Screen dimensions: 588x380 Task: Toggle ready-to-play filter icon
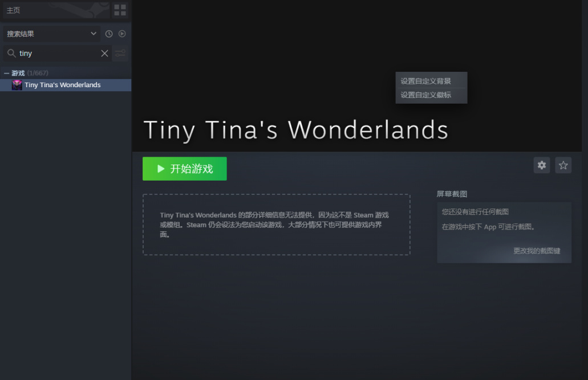pyautogui.click(x=122, y=34)
